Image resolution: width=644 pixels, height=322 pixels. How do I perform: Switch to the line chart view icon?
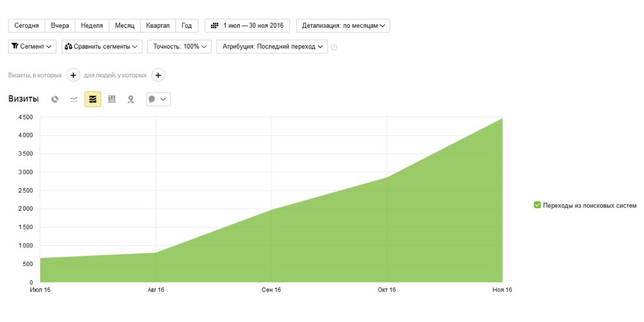click(x=74, y=99)
